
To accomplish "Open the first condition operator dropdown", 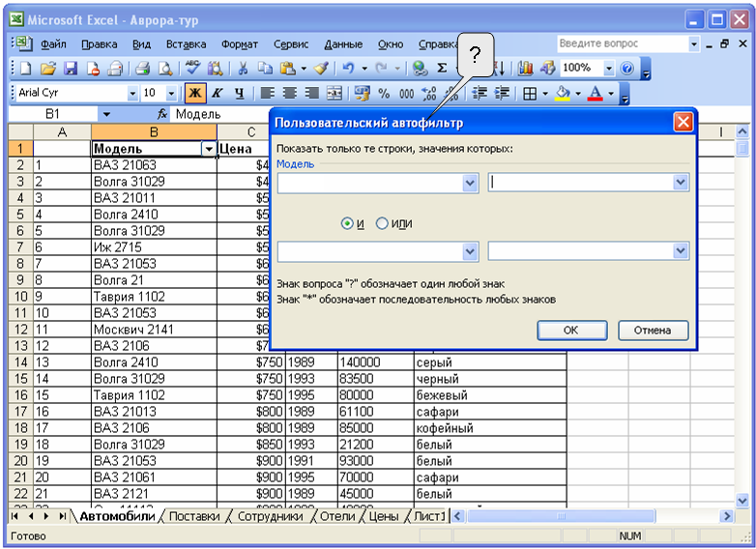I will click(x=470, y=183).
